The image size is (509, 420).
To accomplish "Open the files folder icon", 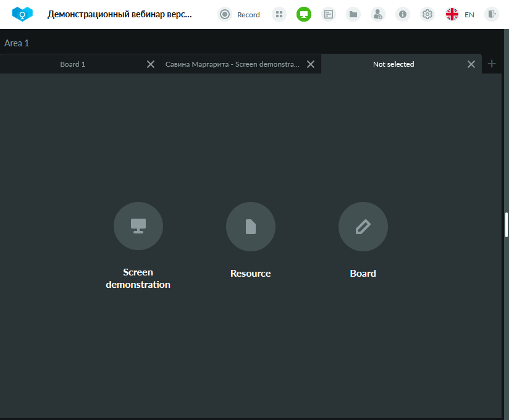I will pyautogui.click(x=353, y=14).
